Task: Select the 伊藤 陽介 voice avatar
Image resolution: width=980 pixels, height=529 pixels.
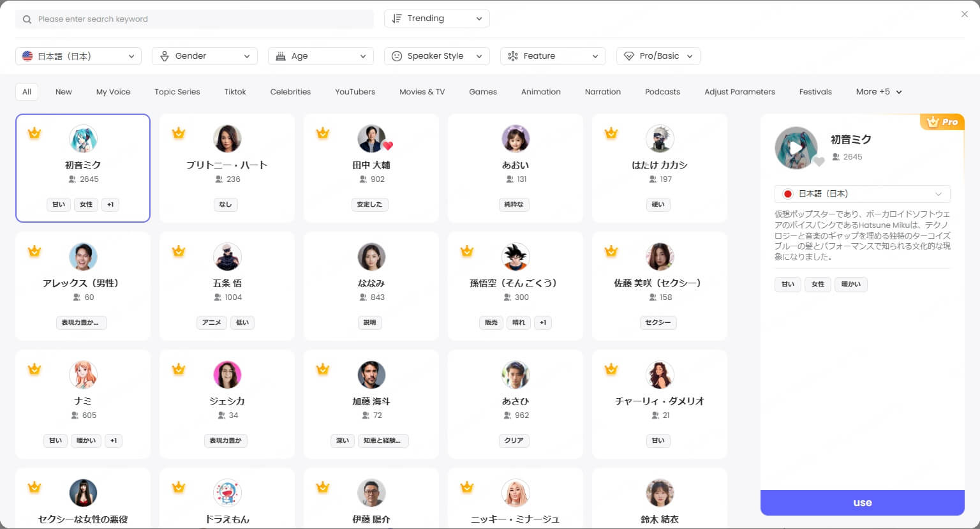Action: (371, 493)
